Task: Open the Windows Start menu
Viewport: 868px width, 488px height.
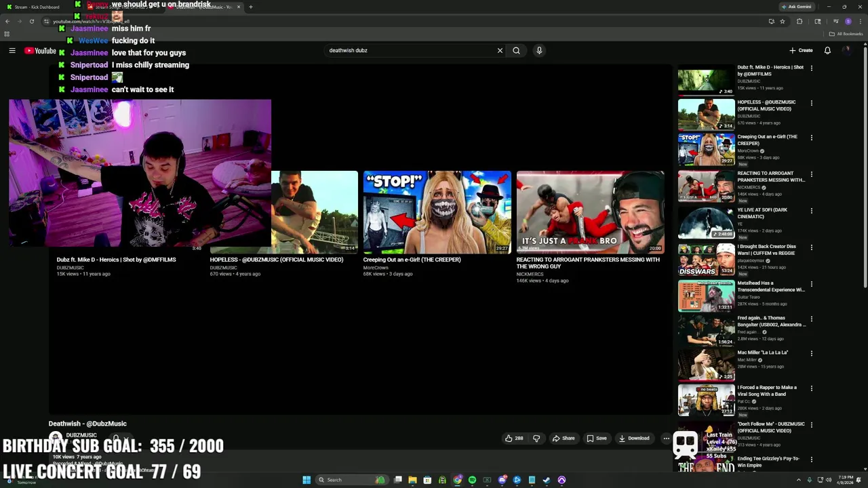Action: coord(307,480)
